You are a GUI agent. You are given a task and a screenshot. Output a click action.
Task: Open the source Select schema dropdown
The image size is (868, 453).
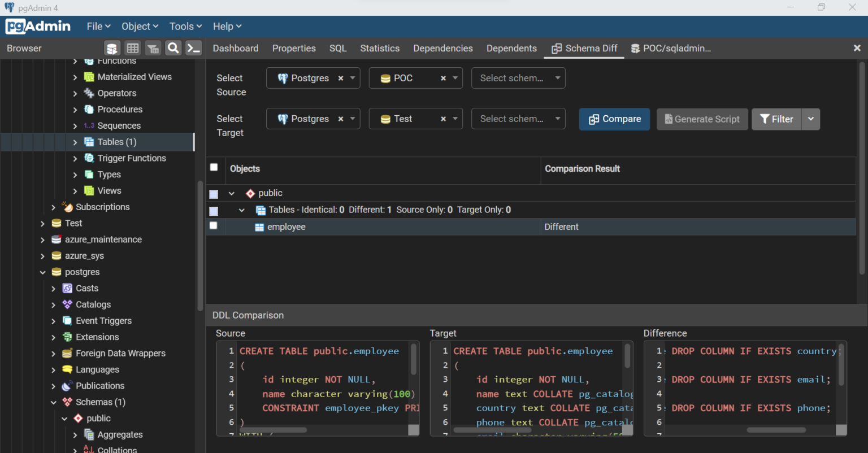(518, 78)
